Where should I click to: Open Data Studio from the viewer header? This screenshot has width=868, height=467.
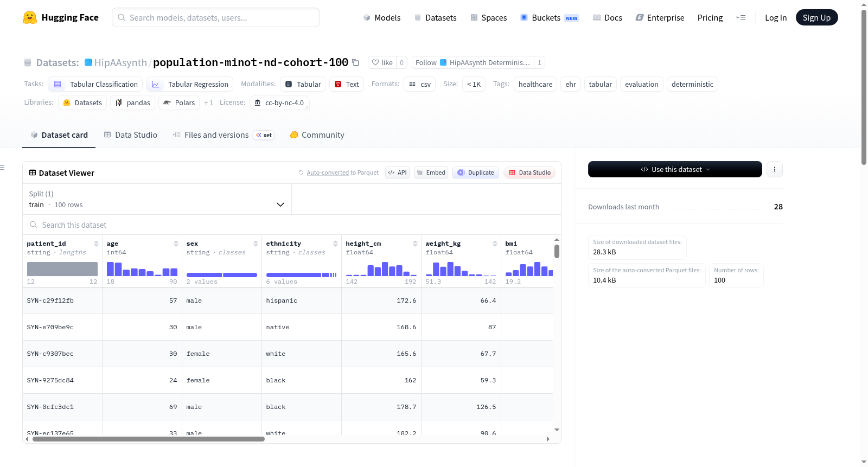coord(529,172)
